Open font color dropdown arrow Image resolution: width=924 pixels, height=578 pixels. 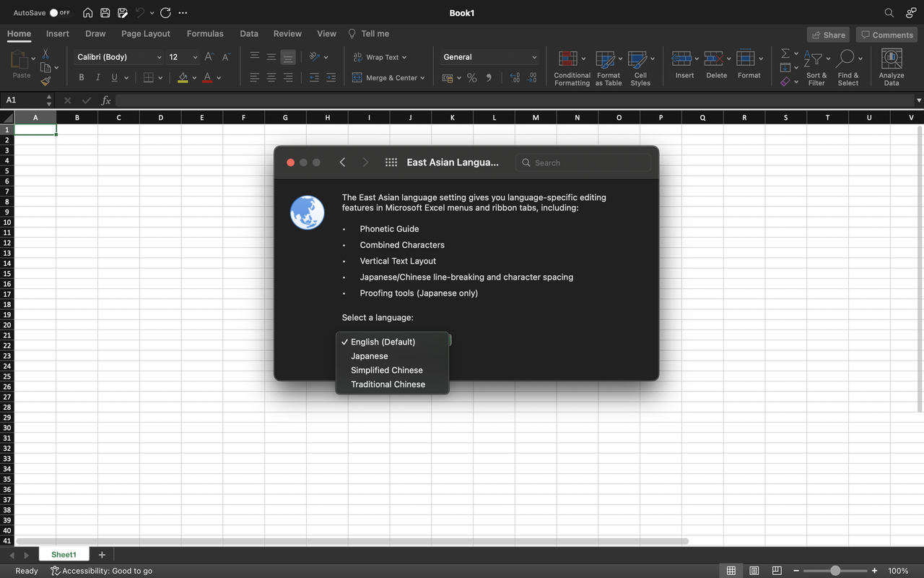coord(219,78)
